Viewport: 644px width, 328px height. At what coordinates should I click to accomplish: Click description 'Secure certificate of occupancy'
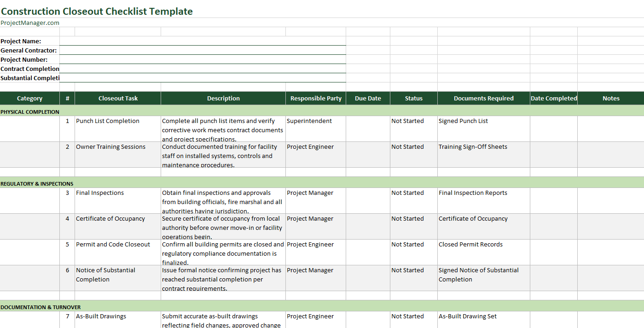(223, 226)
